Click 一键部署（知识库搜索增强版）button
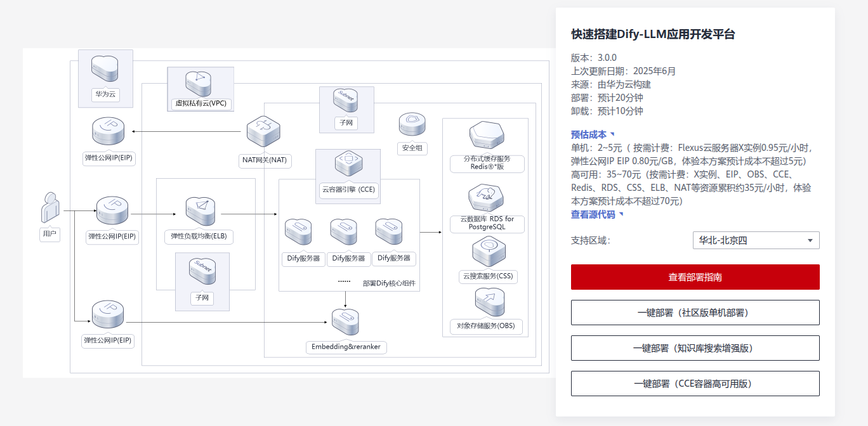This screenshot has width=868, height=426. (x=695, y=348)
